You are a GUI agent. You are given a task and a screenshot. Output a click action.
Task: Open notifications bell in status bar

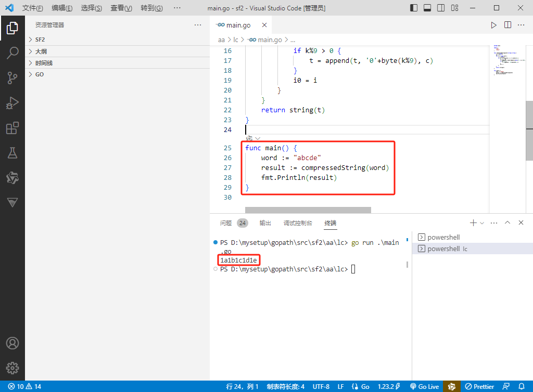pos(521,387)
